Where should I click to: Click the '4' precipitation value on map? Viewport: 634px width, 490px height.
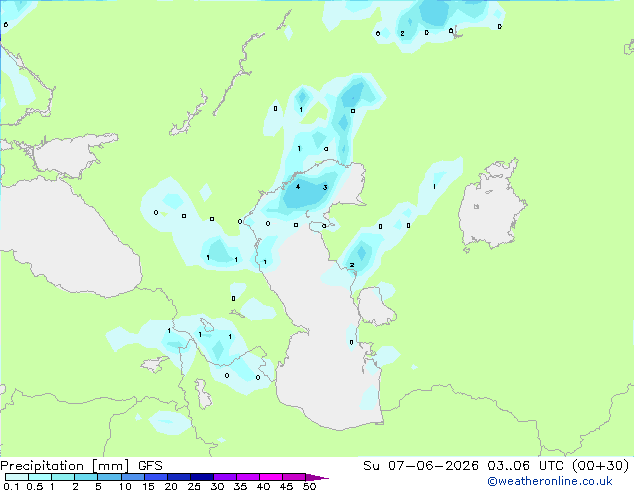pos(298,186)
